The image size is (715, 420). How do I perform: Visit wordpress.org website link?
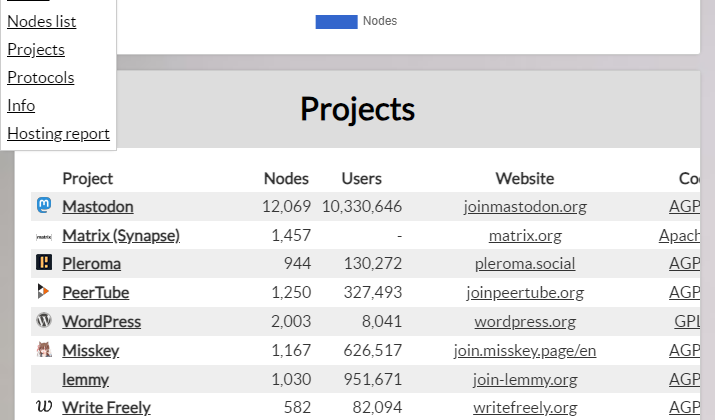[x=525, y=321]
